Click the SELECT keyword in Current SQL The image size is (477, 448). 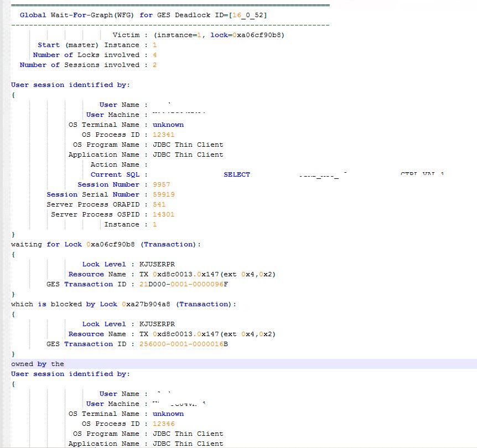237,174
